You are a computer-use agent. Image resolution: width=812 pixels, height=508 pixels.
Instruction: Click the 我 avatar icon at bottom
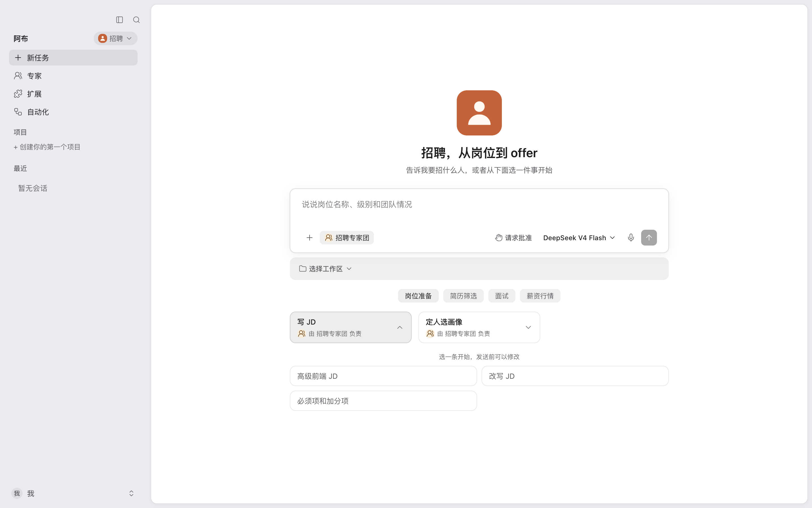pos(17,493)
